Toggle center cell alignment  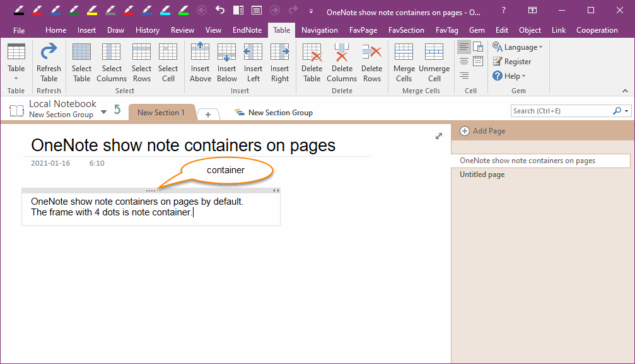tap(464, 62)
